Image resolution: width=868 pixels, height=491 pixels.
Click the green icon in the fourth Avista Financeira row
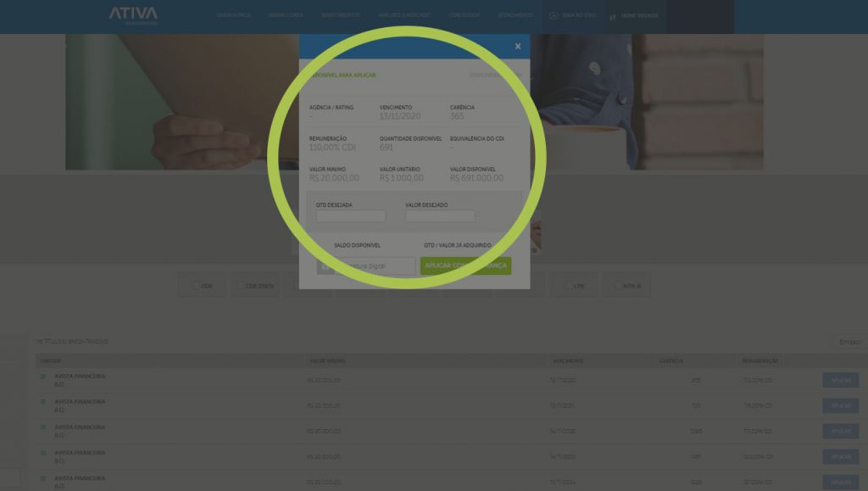tap(43, 453)
